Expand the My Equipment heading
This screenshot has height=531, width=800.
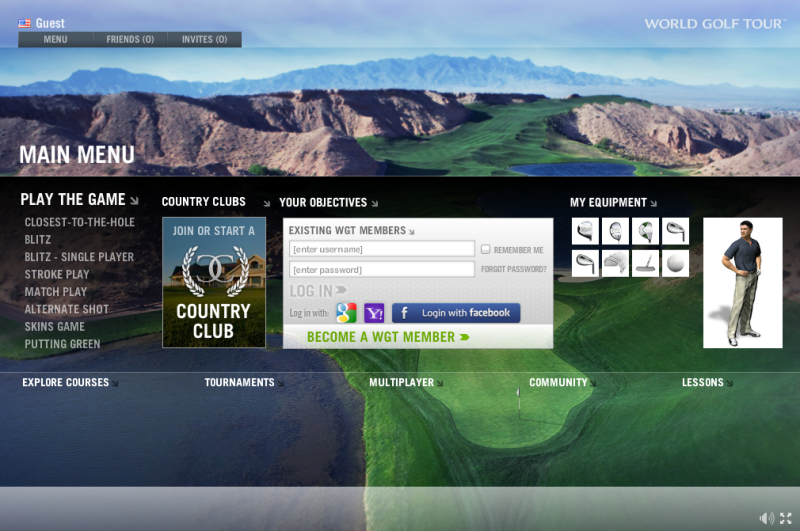pyautogui.click(x=613, y=203)
